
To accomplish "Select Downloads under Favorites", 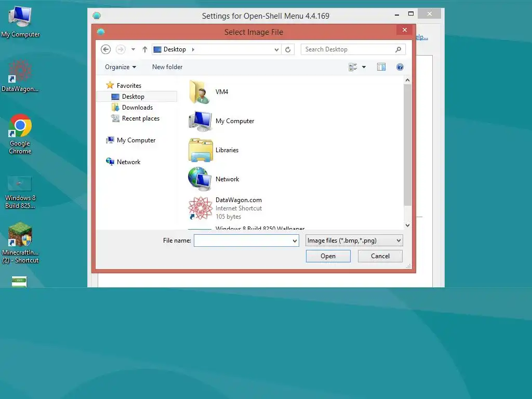I will point(132,108).
